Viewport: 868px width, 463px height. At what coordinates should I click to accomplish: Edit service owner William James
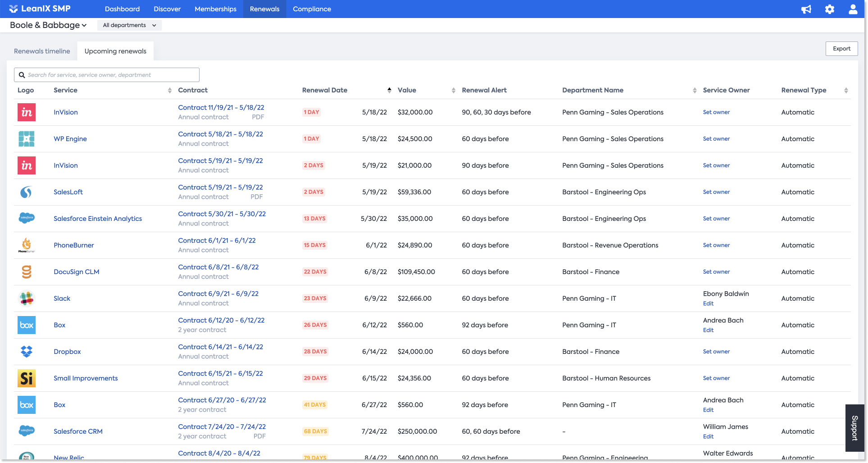pos(708,436)
